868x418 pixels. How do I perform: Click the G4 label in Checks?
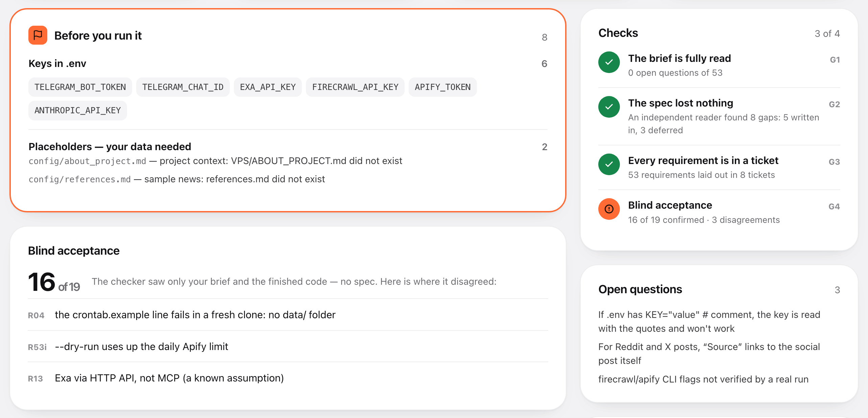[834, 207]
